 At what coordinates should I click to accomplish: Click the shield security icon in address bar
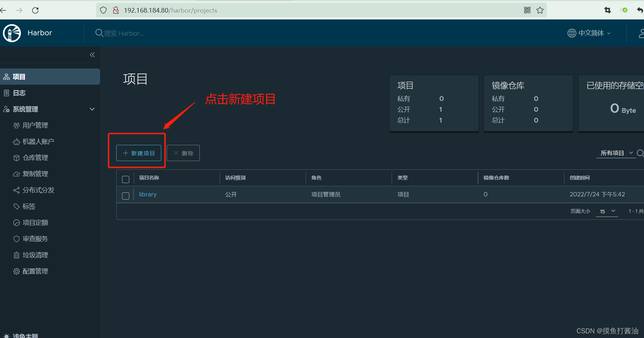tap(103, 10)
